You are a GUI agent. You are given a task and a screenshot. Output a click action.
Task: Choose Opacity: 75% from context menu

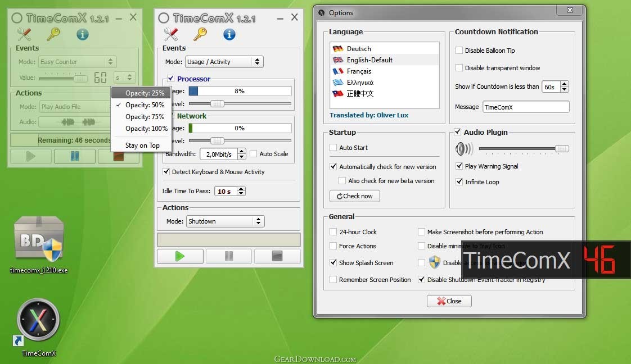pos(141,117)
